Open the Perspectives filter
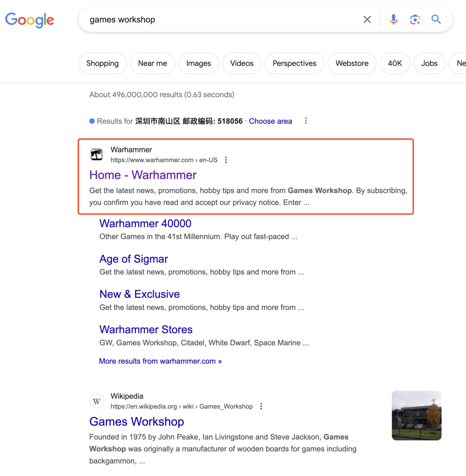This screenshot has width=466, height=476. [x=294, y=63]
